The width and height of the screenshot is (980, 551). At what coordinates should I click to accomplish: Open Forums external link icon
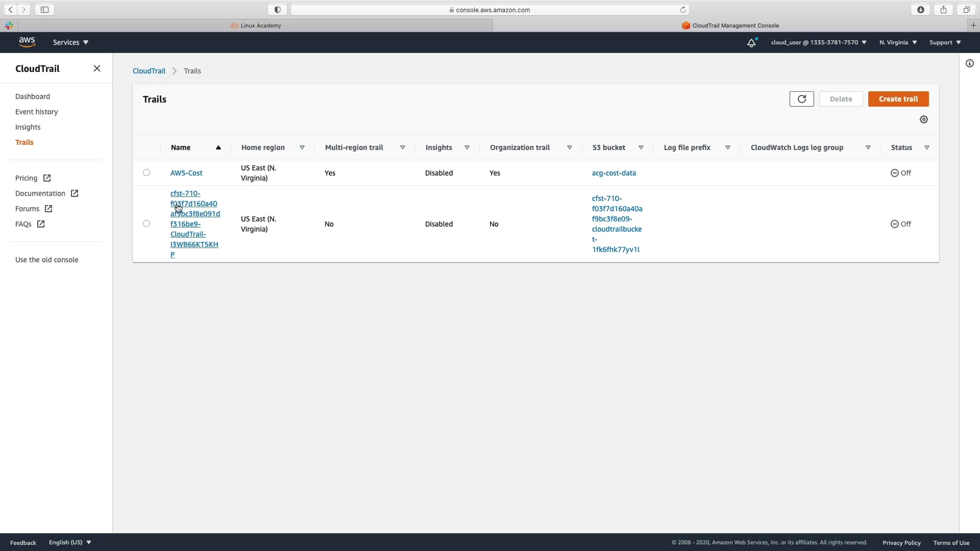(48, 209)
